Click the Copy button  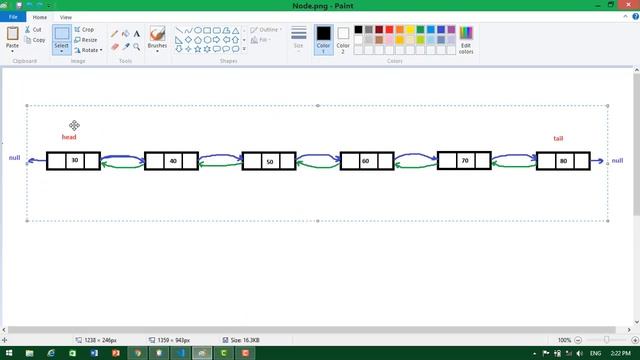35,40
